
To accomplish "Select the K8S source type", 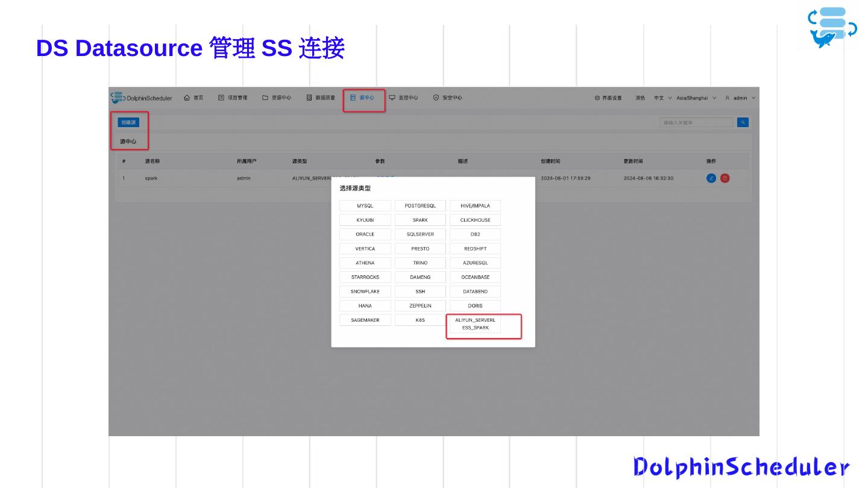I will pos(420,320).
